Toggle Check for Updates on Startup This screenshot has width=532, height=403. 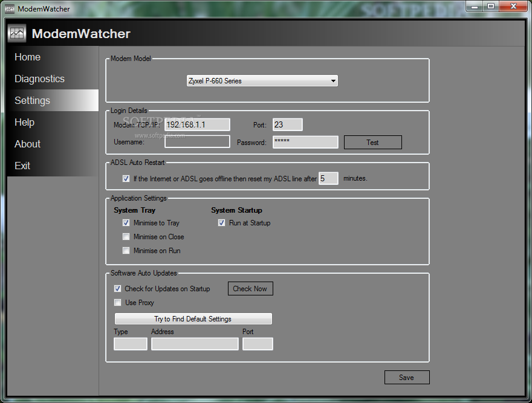(118, 289)
